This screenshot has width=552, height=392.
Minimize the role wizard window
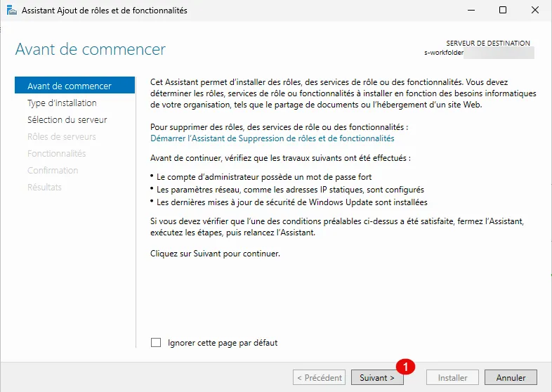471,11
